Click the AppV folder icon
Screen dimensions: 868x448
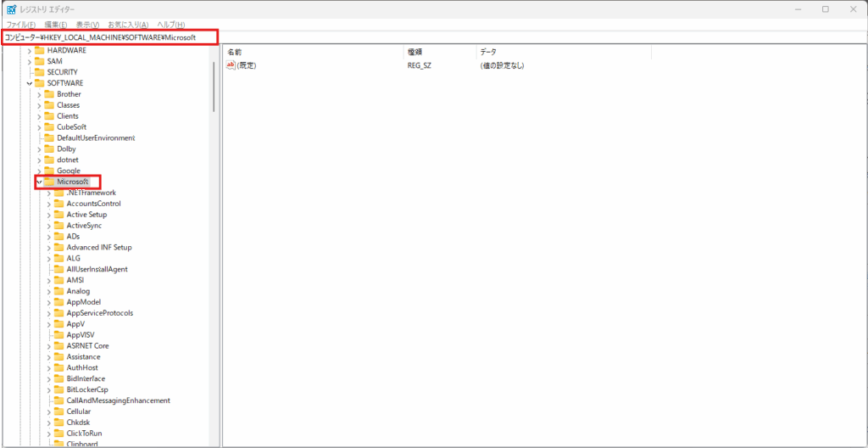(58, 324)
